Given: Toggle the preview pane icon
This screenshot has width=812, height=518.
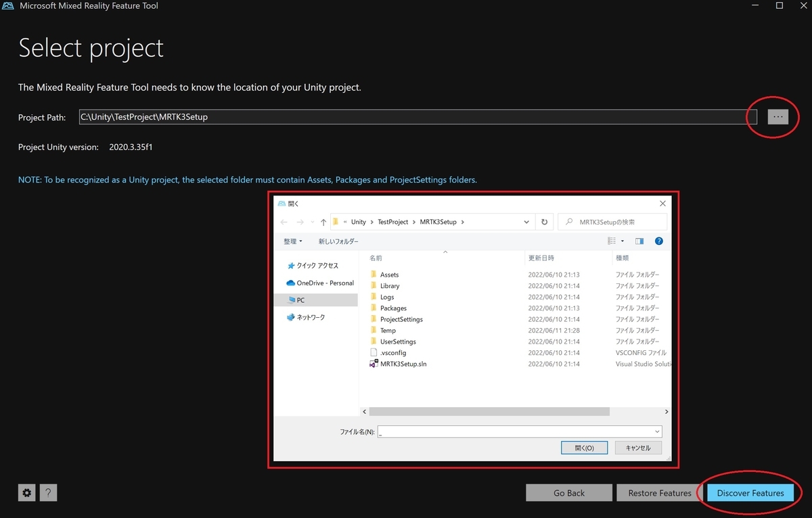Looking at the screenshot, I should [x=639, y=241].
